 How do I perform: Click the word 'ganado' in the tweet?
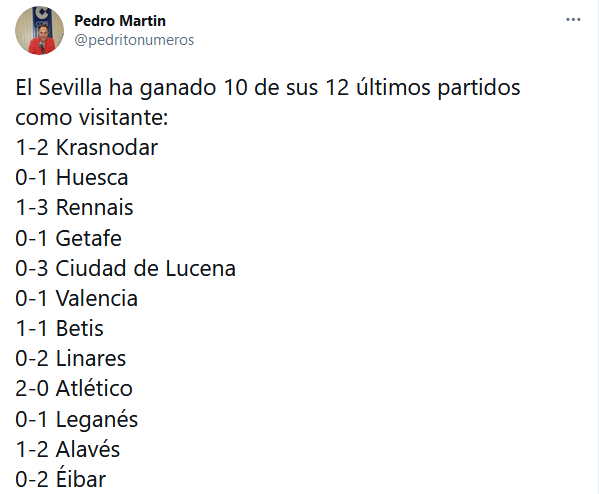178,89
